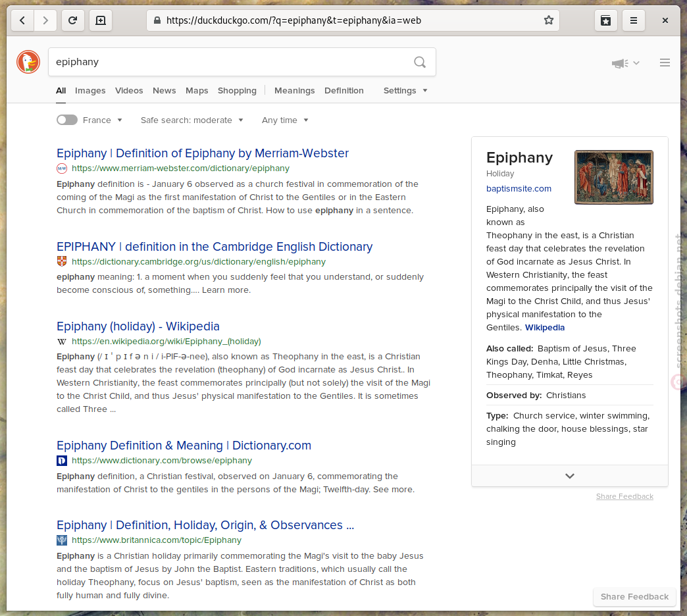Click the britannica.com/topic URL link

[x=157, y=540]
